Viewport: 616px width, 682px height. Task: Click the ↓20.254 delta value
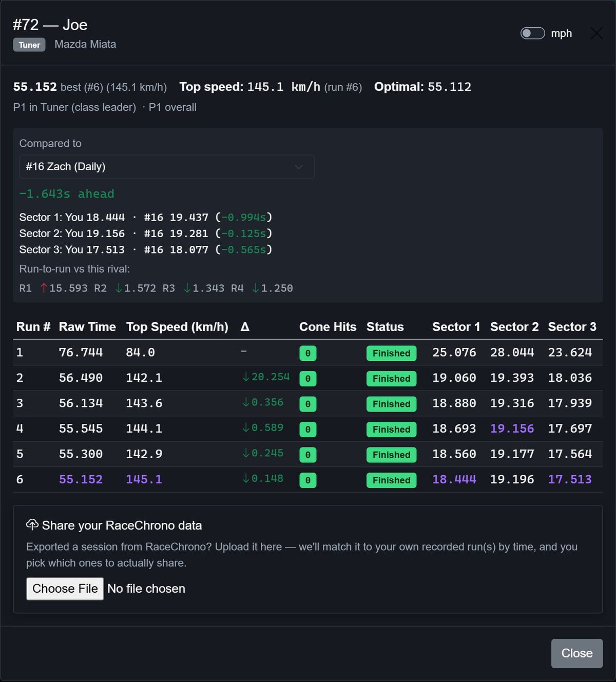(x=266, y=377)
